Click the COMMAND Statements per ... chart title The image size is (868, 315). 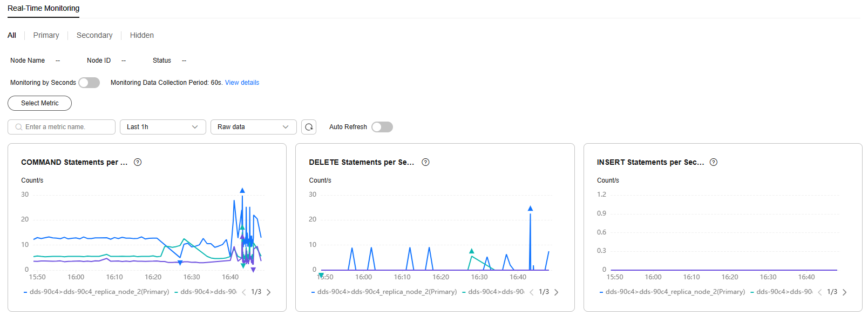pyautogui.click(x=74, y=162)
